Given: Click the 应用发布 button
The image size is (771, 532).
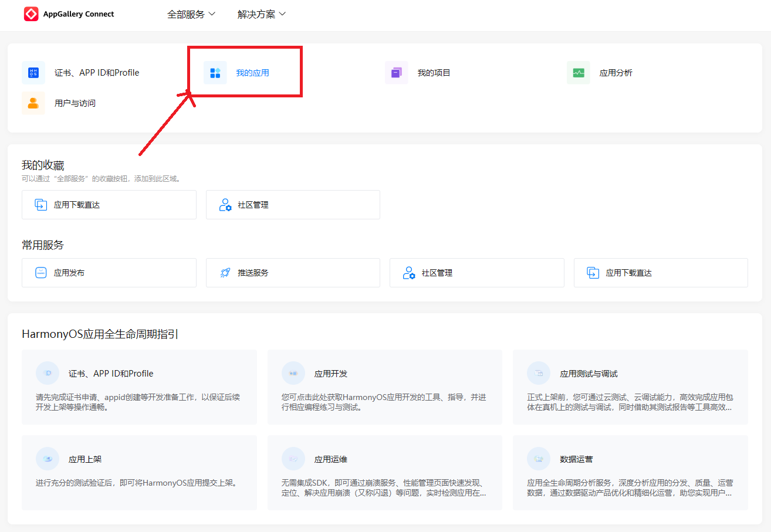Looking at the screenshot, I should tap(109, 273).
